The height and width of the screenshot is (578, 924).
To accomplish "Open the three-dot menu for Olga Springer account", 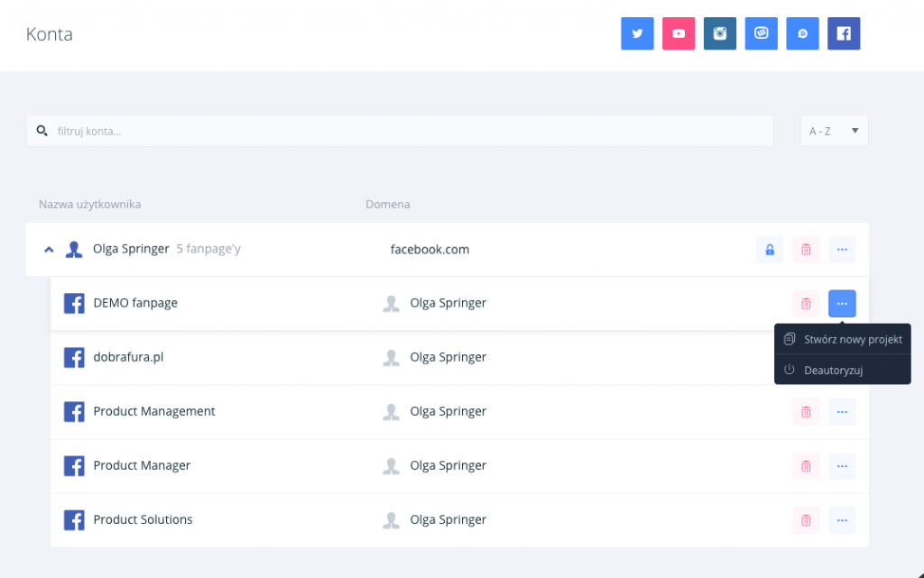I will (x=842, y=250).
